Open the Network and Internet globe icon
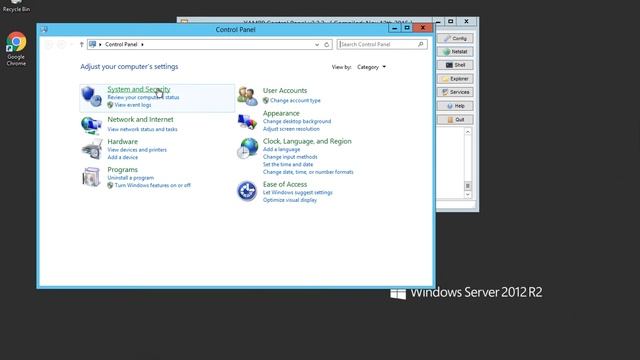Viewport: 640px width, 360px height. tap(91, 125)
